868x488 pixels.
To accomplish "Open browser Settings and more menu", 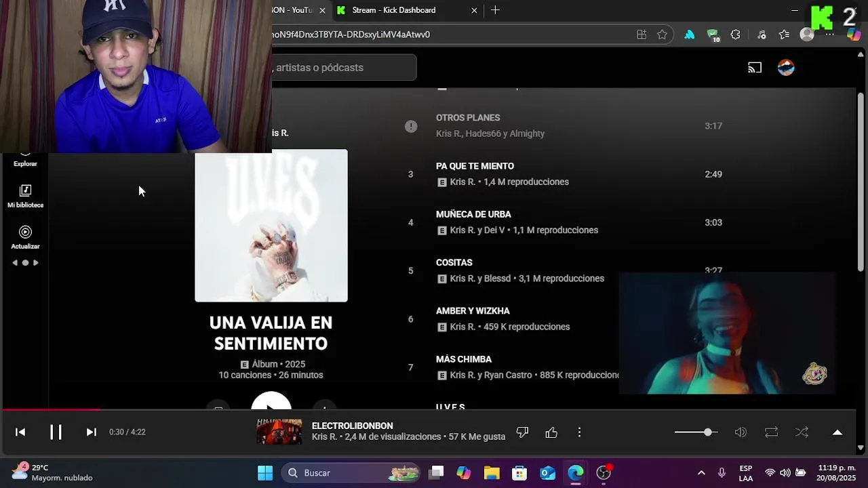I will pyautogui.click(x=829, y=35).
